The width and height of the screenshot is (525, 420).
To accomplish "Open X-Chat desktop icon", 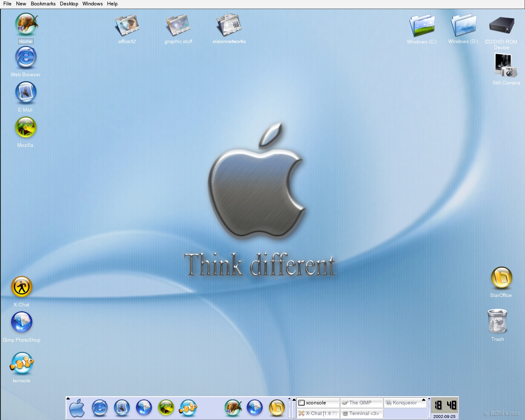I will pos(21,287).
